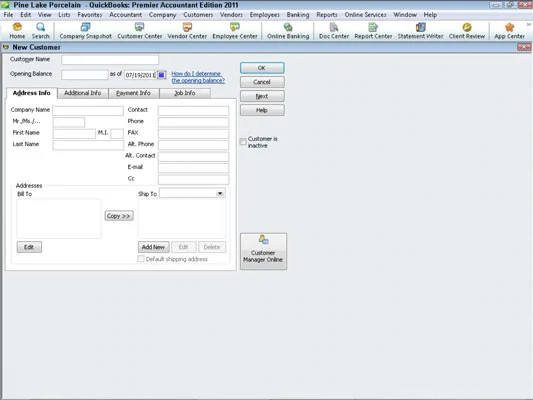
Task: Expand the Ship To dropdown
Action: coord(220,193)
